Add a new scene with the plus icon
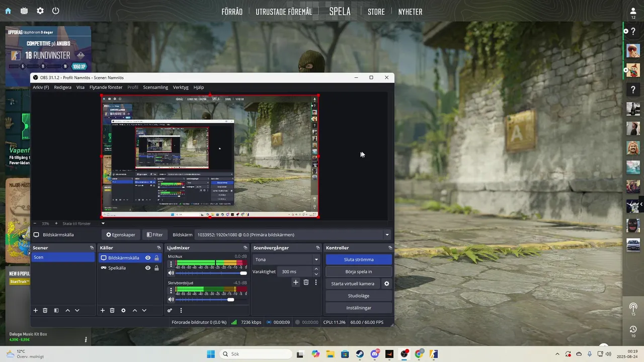 36,311
